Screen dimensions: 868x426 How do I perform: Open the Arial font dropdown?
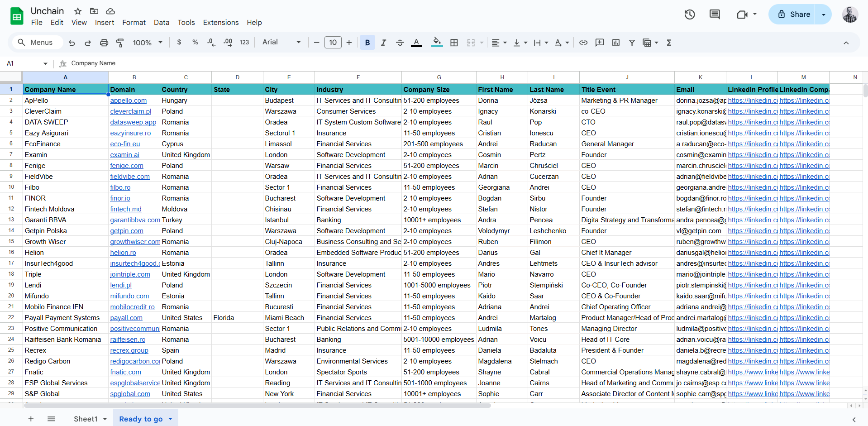click(x=281, y=42)
